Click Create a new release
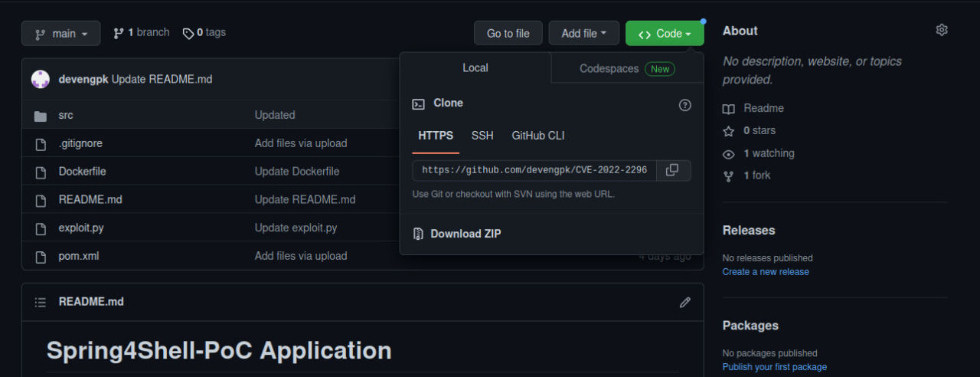Viewport: 980px width, 377px height. [766, 272]
